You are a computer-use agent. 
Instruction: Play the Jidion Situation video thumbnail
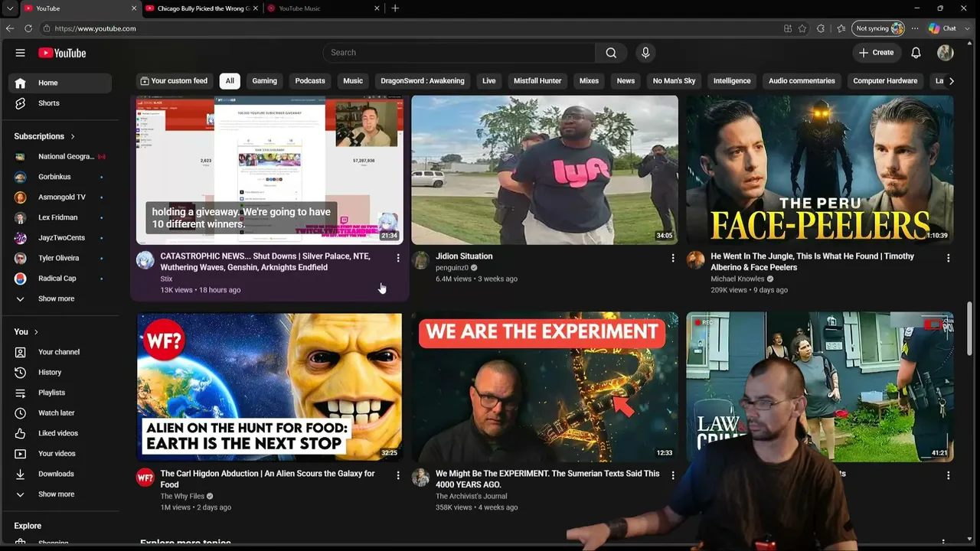[x=544, y=170]
